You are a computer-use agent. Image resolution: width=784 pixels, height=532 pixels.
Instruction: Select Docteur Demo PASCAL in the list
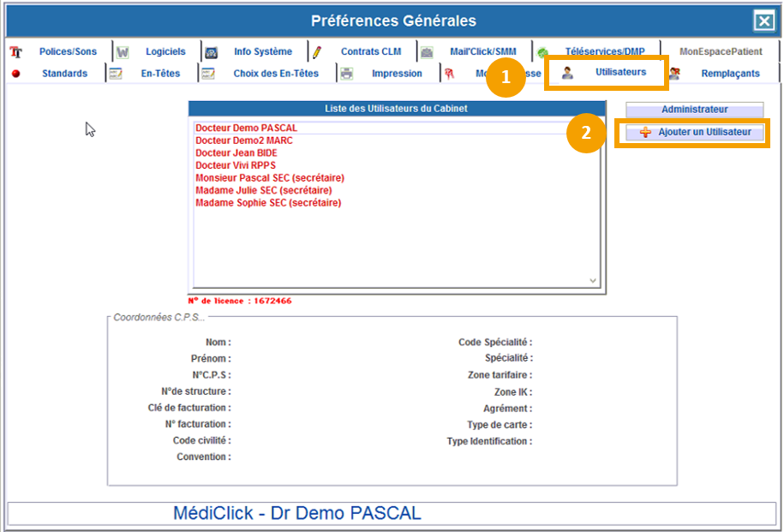click(246, 129)
